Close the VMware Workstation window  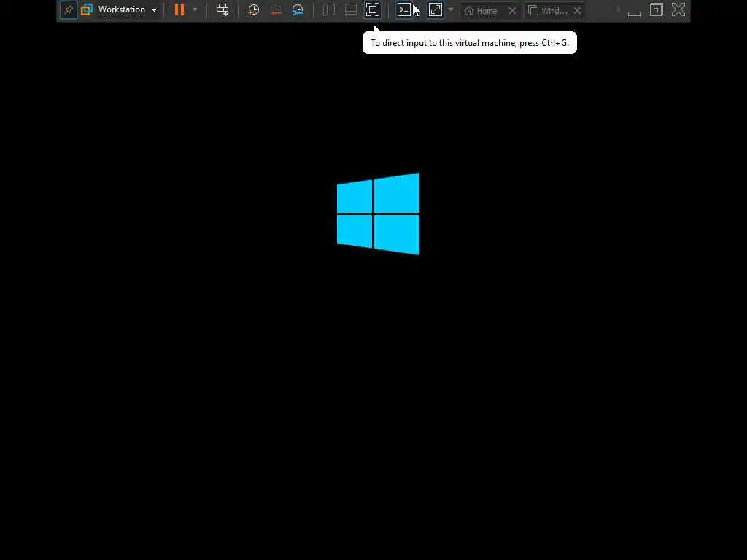pos(678,10)
